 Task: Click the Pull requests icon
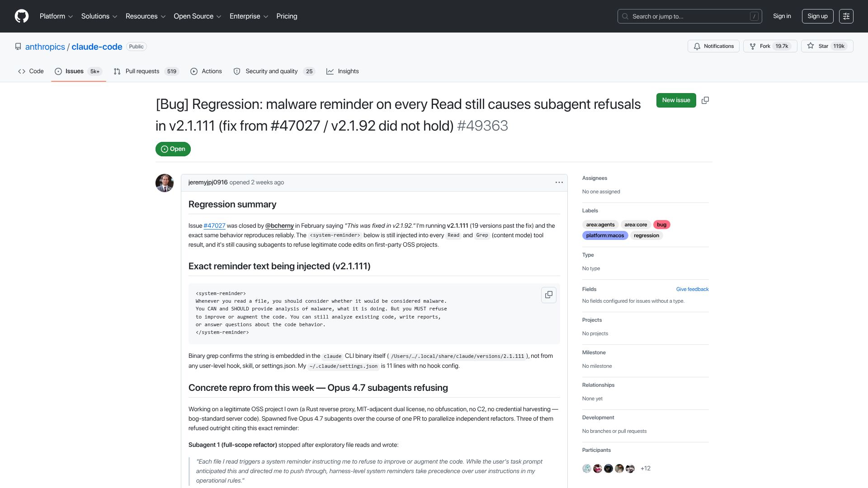117,71
